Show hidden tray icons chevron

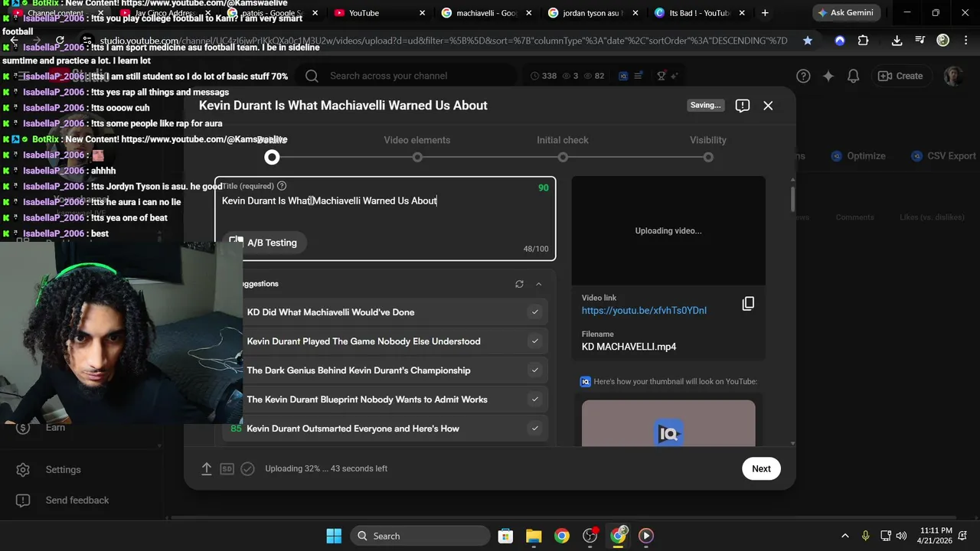[845, 536]
